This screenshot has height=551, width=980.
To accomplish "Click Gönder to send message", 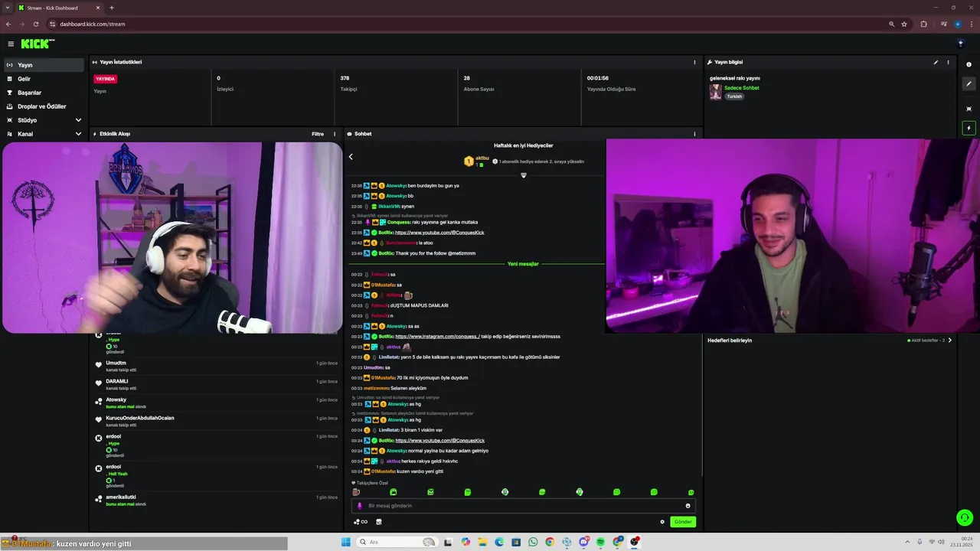I will 683,522.
